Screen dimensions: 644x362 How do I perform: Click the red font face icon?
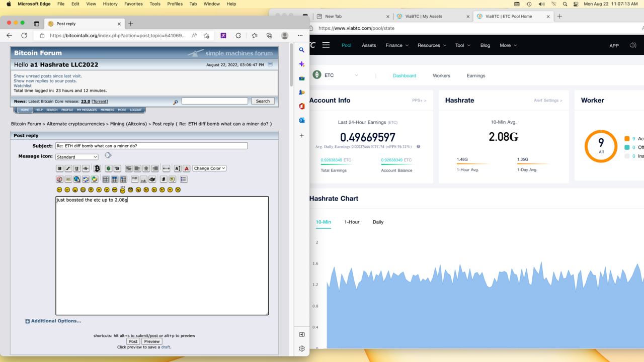186,168
